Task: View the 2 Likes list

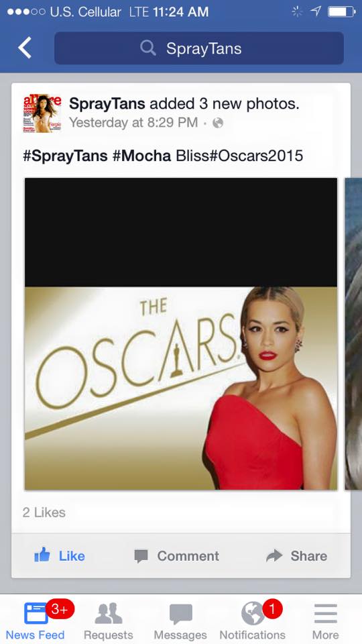Action: point(44,512)
